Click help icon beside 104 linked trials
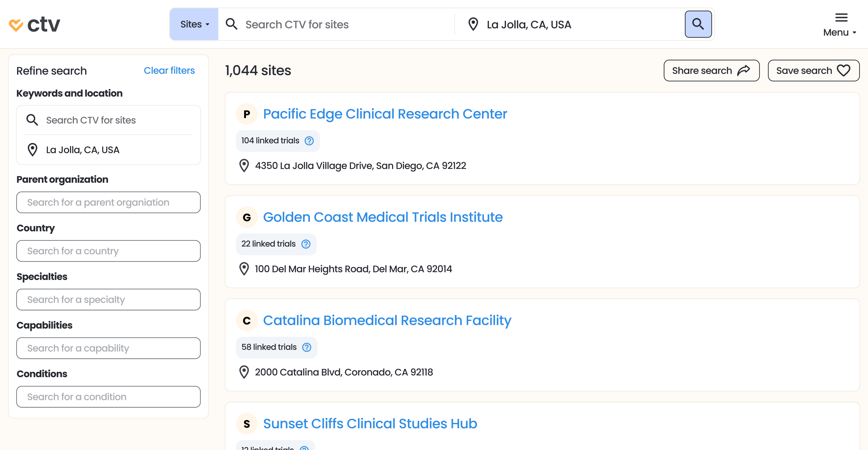 pos(309,141)
